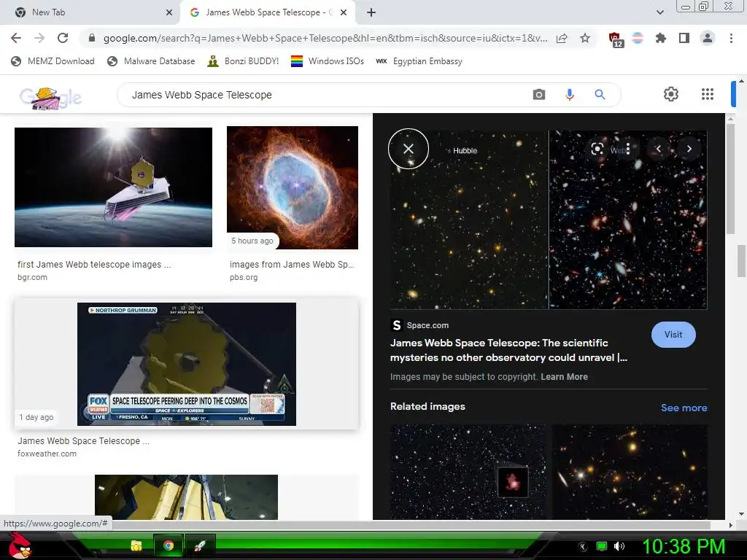Click "images from James Webb Sp..." caption
The height and width of the screenshot is (560, 747).
click(x=292, y=264)
